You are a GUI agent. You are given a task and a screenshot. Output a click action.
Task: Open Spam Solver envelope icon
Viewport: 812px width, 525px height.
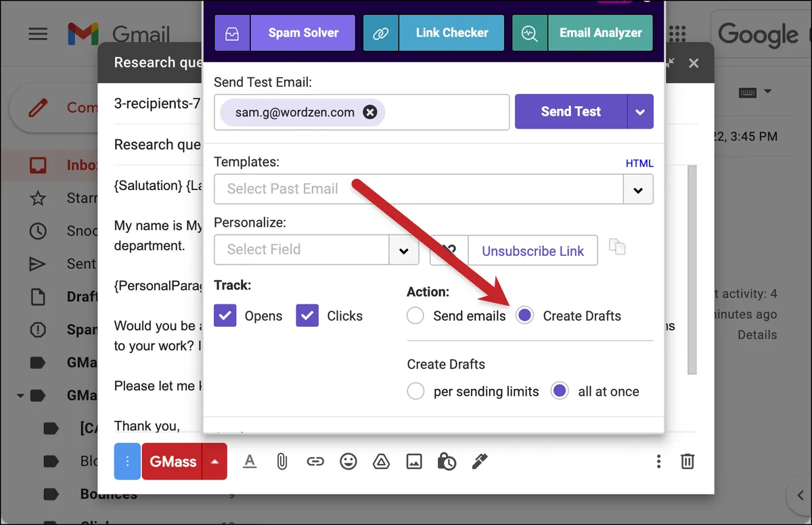(x=232, y=32)
